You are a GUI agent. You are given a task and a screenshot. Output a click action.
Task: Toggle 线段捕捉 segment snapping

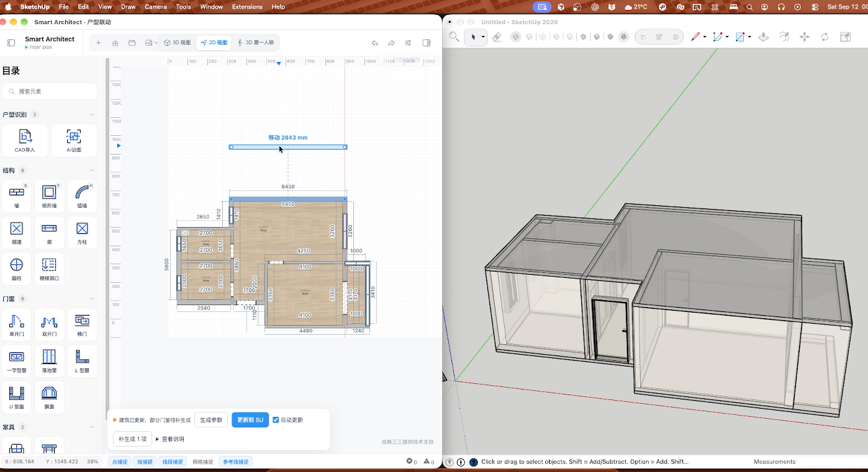click(x=173, y=461)
